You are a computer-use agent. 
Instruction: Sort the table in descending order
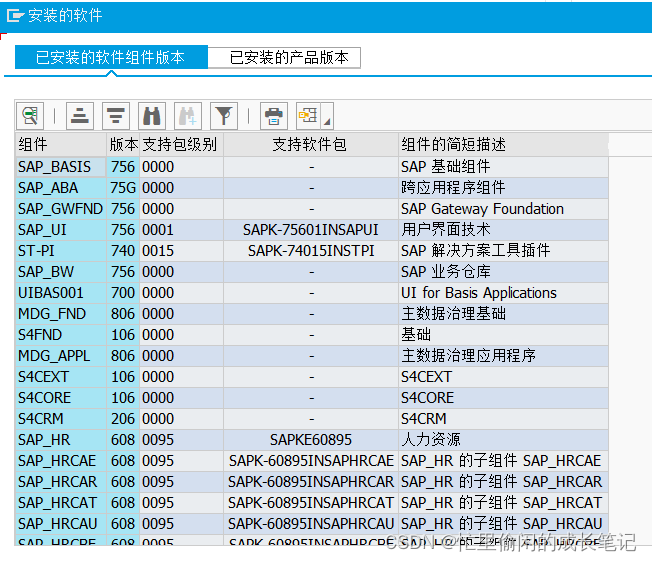click(x=116, y=116)
